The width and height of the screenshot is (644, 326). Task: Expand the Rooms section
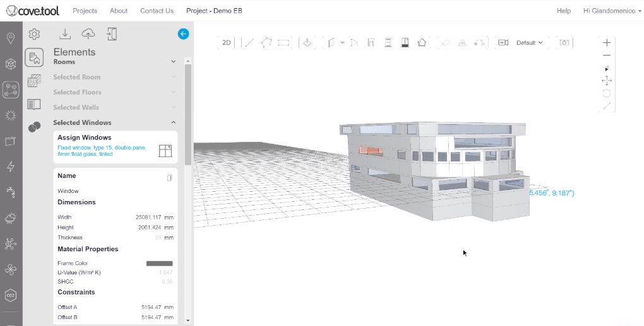coord(174,62)
